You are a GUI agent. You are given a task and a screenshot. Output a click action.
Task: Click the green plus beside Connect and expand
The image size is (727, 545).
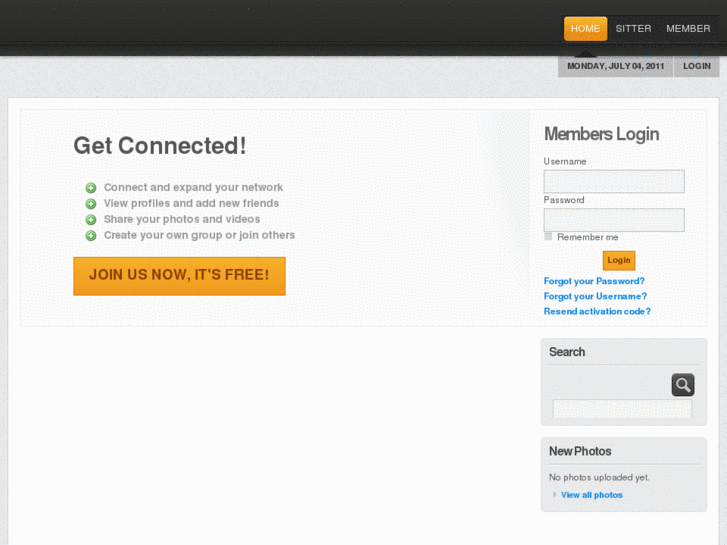click(x=91, y=188)
